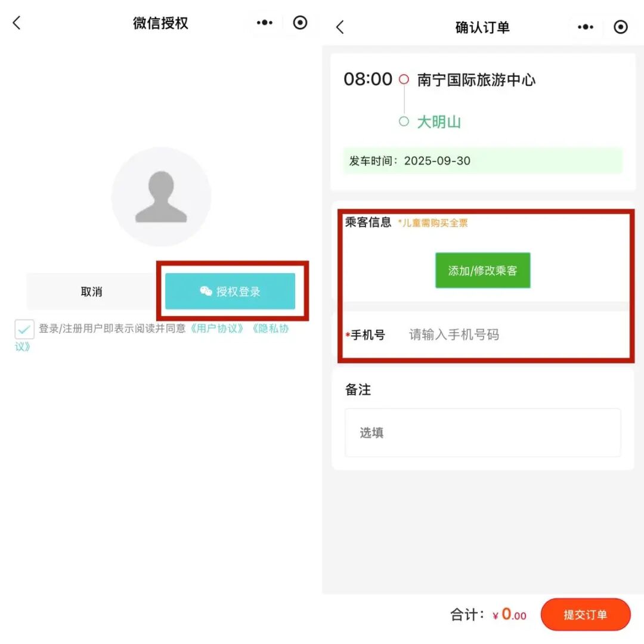Click the 授权登录 WeChat login button

230,291
